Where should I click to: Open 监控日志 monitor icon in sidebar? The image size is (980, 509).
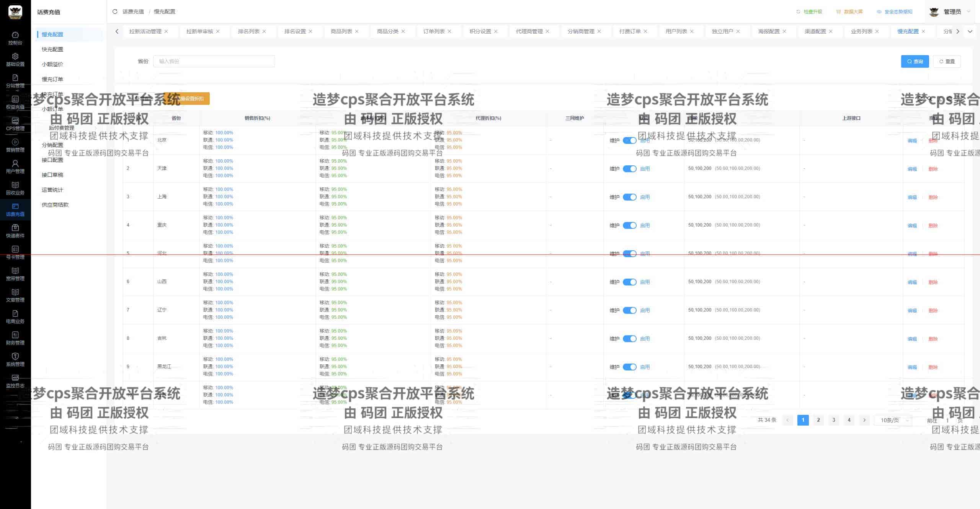pyautogui.click(x=15, y=381)
